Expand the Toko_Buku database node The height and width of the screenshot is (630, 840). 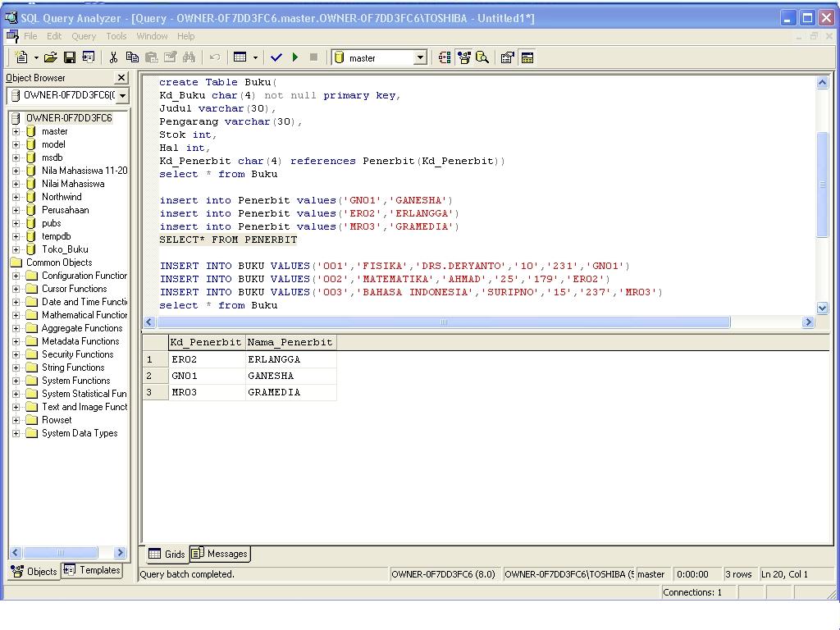[16, 249]
